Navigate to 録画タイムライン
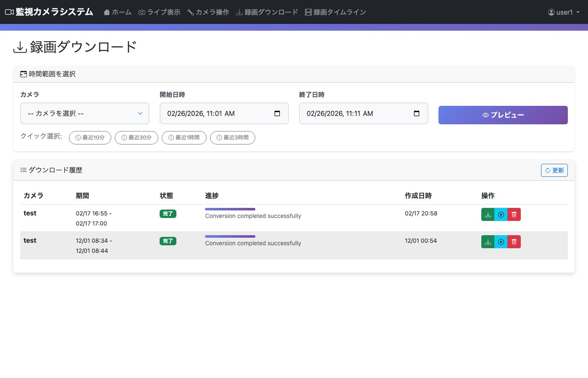This screenshot has height=378, width=588. click(335, 12)
